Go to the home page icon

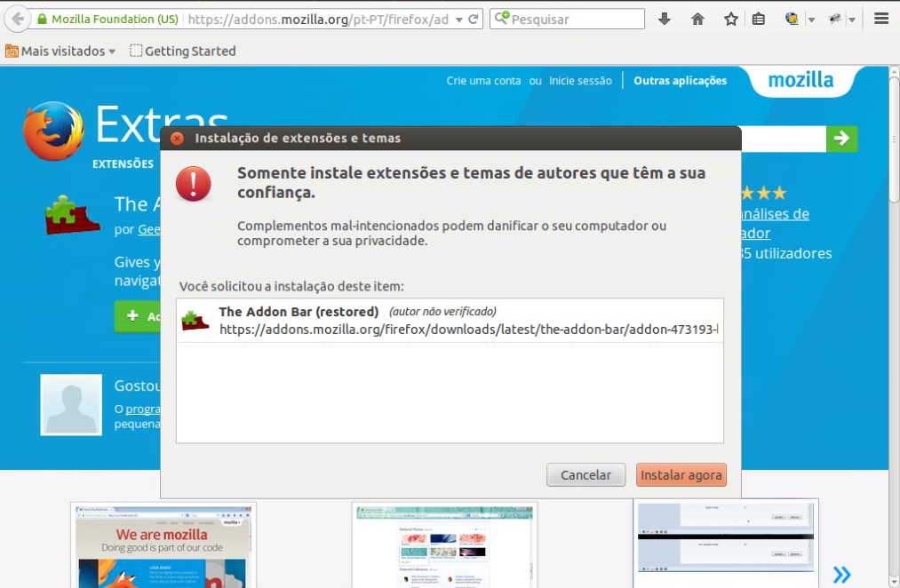697,19
